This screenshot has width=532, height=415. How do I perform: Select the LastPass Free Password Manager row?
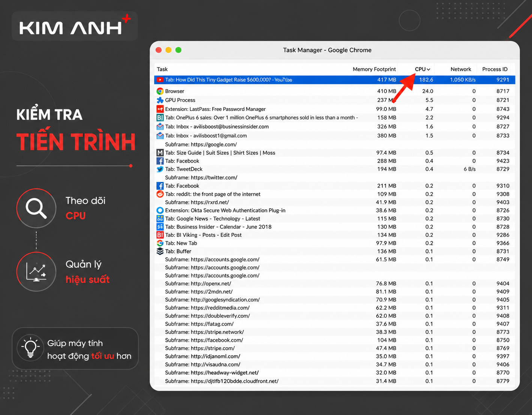tap(334, 109)
